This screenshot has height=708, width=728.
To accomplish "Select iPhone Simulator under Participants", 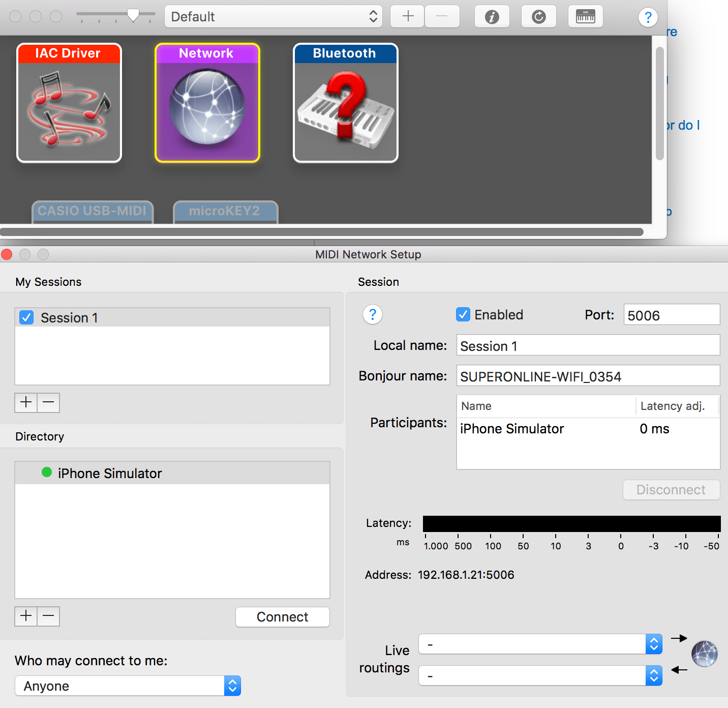I will 512,429.
